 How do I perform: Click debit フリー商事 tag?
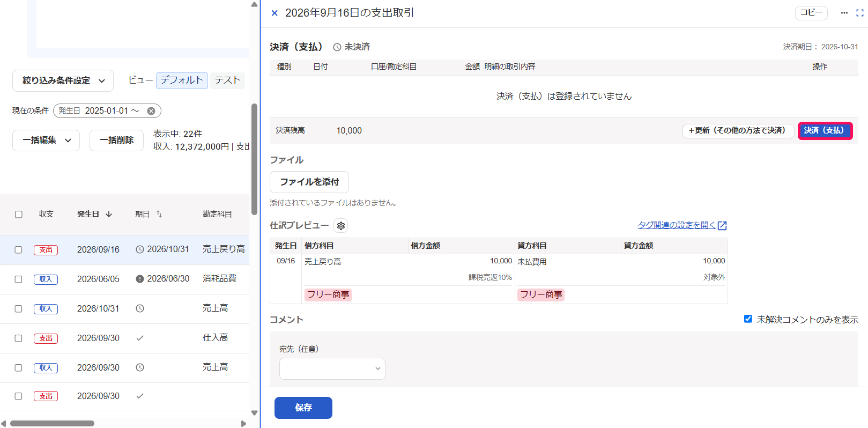[x=328, y=295]
